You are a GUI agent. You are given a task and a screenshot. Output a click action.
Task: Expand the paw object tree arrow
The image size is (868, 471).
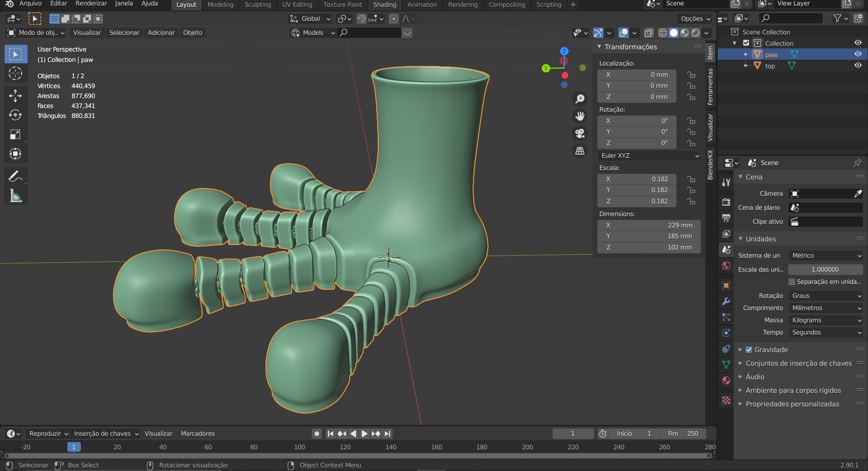click(746, 54)
